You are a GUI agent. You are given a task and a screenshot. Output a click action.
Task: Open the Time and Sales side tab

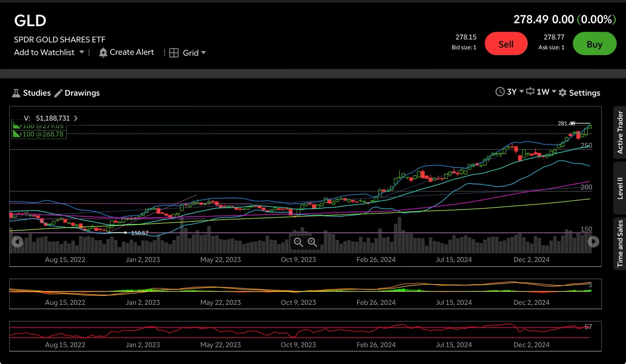(620, 243)
